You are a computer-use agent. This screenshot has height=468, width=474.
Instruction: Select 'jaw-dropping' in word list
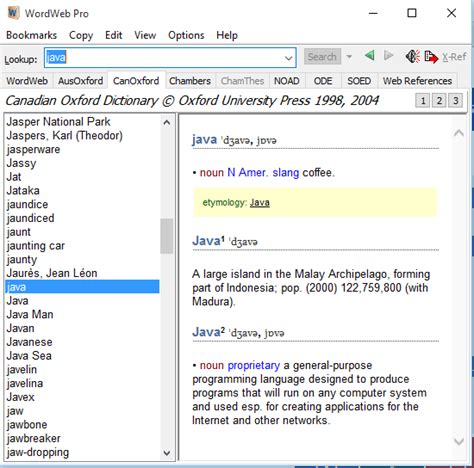(x=82, y=452)
